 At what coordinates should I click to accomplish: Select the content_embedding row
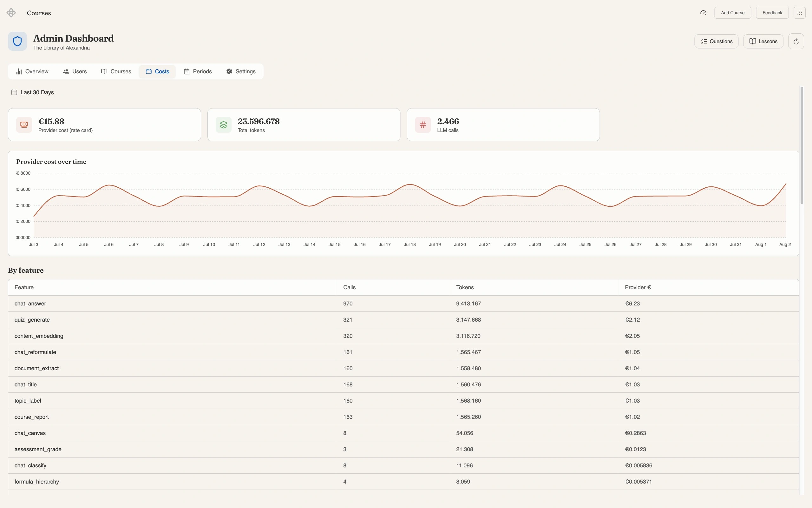click(403, 336)
